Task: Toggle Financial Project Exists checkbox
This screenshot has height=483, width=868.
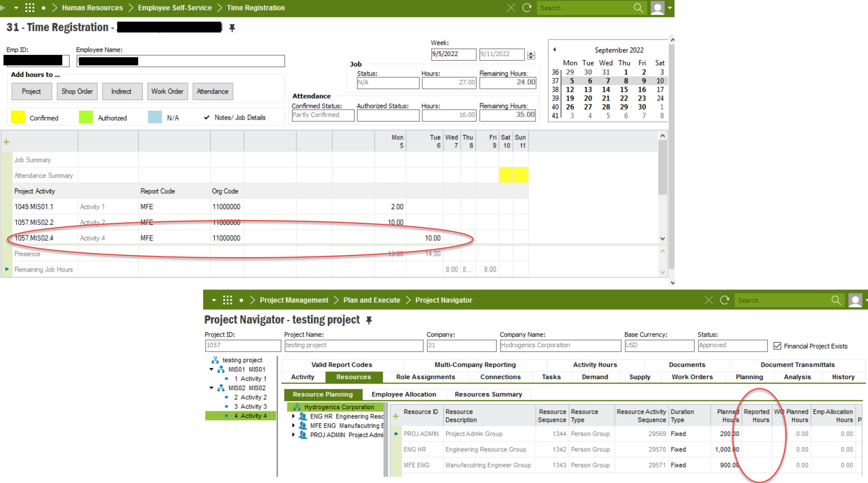Action: [777, 346]
